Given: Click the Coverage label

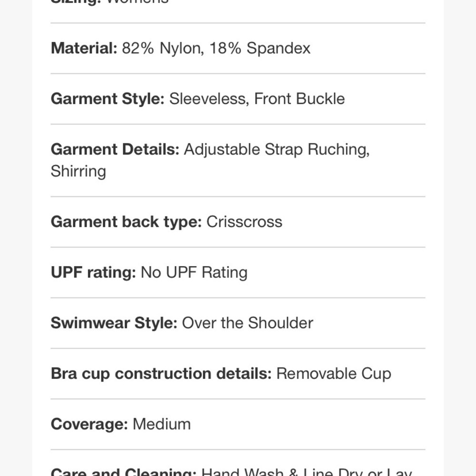Looking at the screenshot, I should tap(89, 425).
